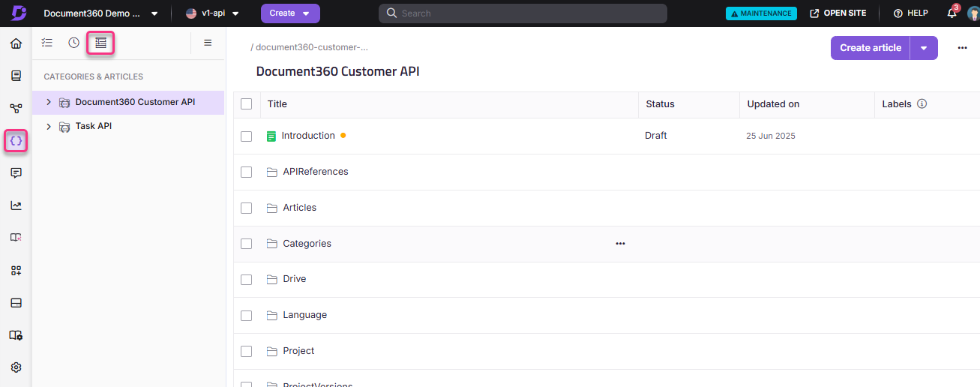Open the Create dropdown button

point(290,13)
